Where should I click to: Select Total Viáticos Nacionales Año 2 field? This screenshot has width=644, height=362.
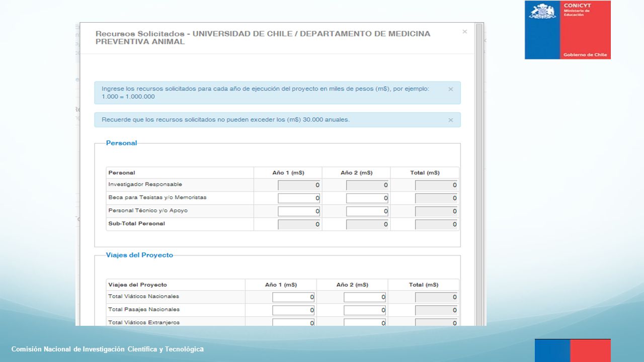365,297
